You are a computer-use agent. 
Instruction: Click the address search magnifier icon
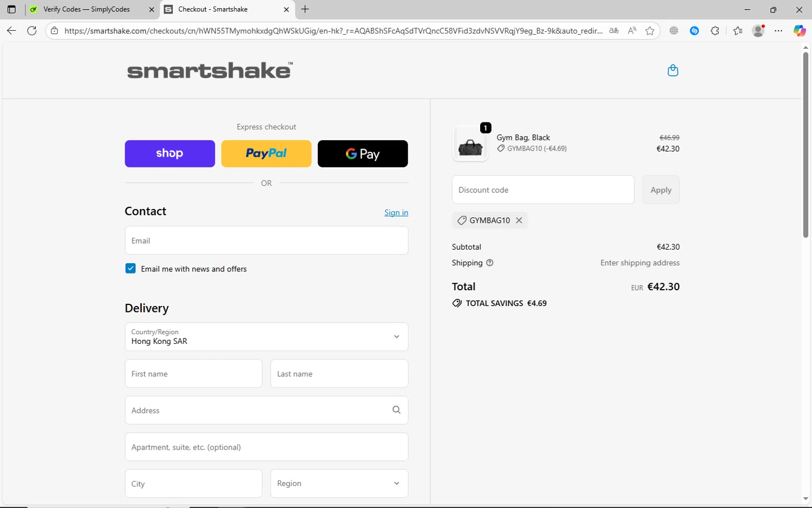[x=396, y=410]
